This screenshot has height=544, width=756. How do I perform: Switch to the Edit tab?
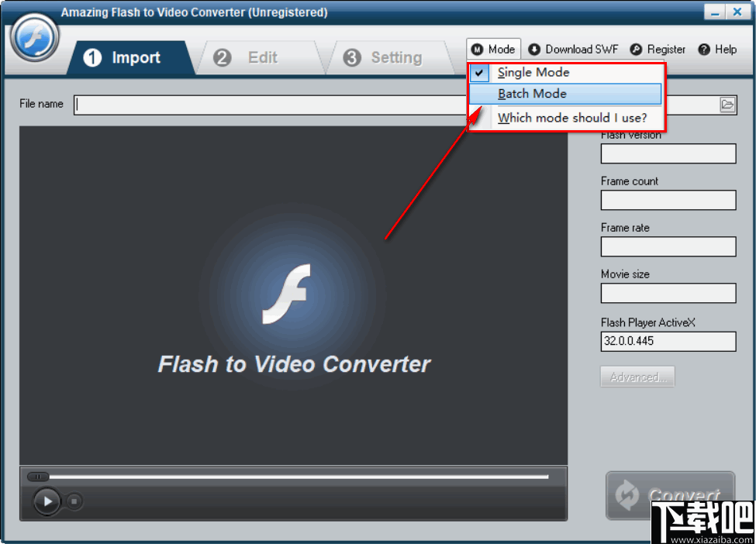[262, 57]
